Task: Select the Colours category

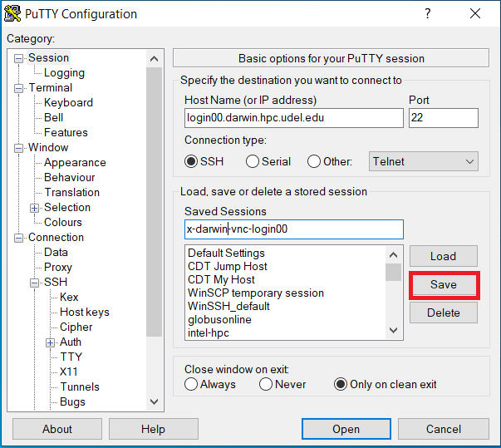Action: coord(63,222)
